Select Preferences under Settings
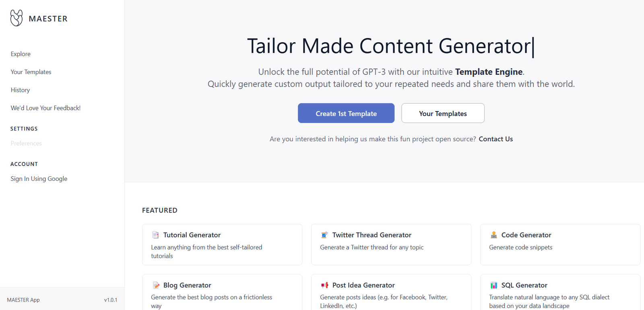This screenshot has height=310, width=644. (x=26, y=143)
